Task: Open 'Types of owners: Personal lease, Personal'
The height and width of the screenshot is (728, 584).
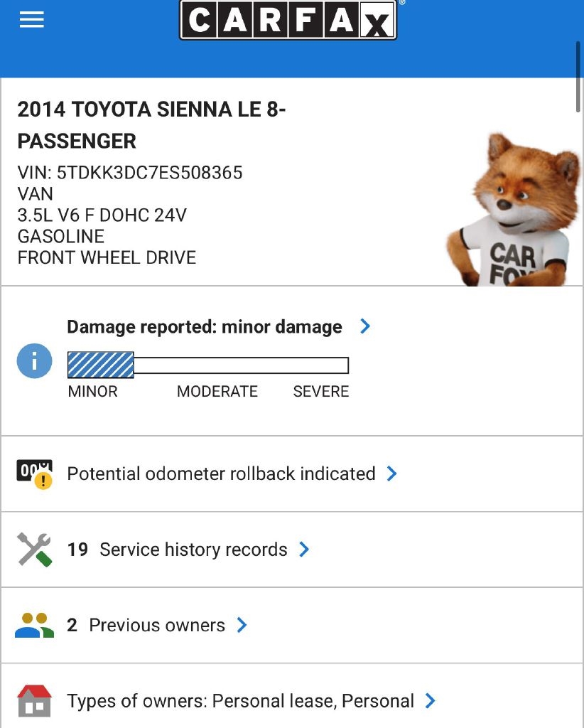Action: click(x=240, y=702)
